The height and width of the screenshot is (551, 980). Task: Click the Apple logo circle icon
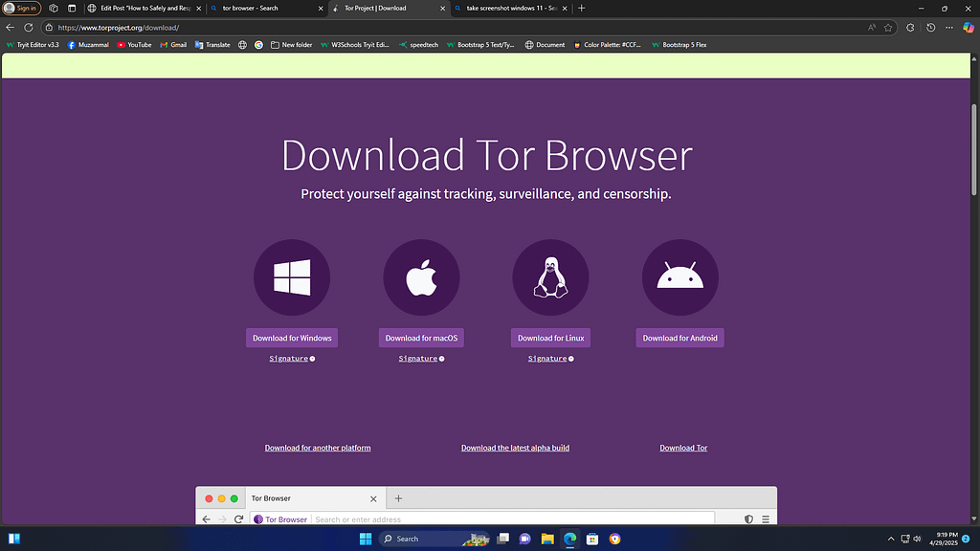pyautogui.click(x=421, y=277)
